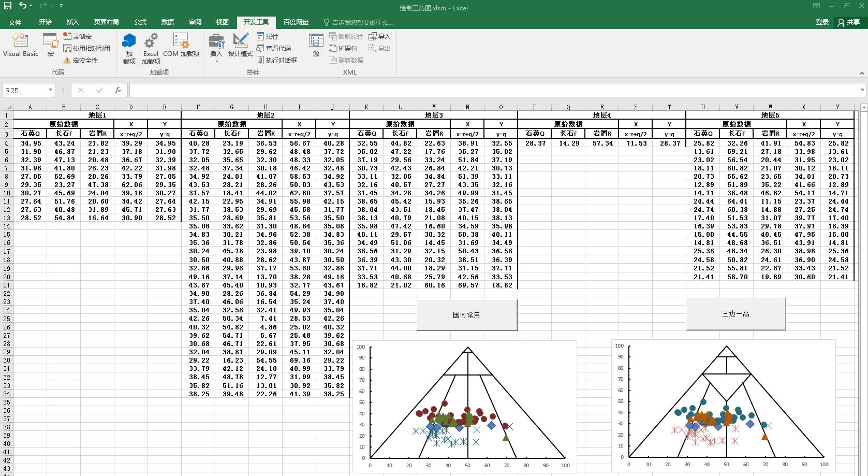Click the formula bar input field
This screenshot has height=476, width=868.
click(493, 90)
